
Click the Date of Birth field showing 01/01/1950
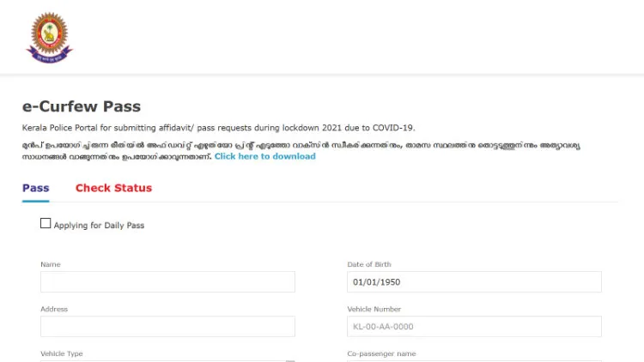tap(474, 282)
